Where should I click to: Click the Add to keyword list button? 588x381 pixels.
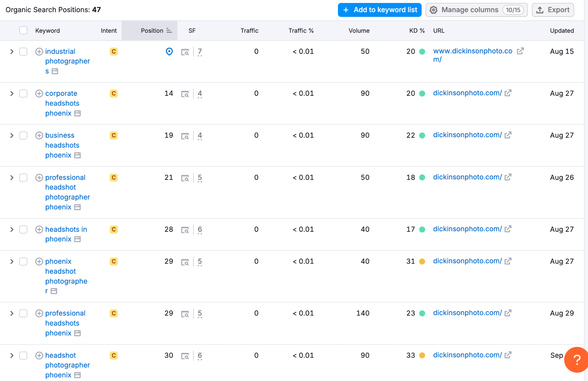tap(379, 9)
